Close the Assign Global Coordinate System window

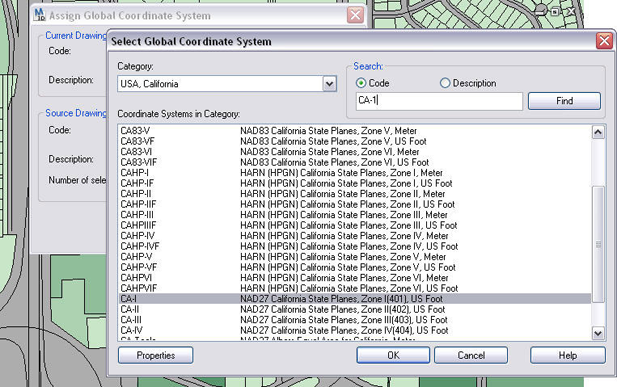(x=355, y=15)
